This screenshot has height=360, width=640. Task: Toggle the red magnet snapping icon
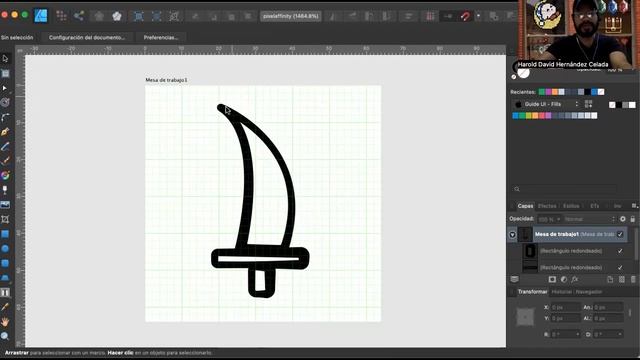[x=465, y=16]
